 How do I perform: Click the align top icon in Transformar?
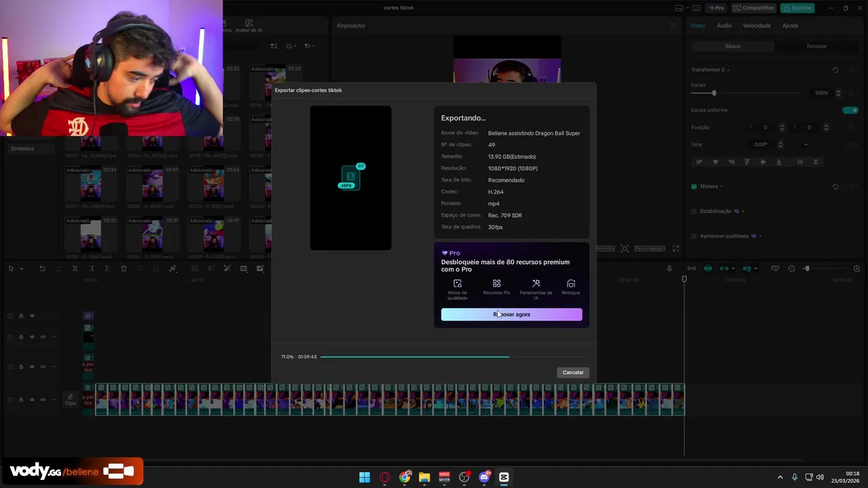click(747, 162)
